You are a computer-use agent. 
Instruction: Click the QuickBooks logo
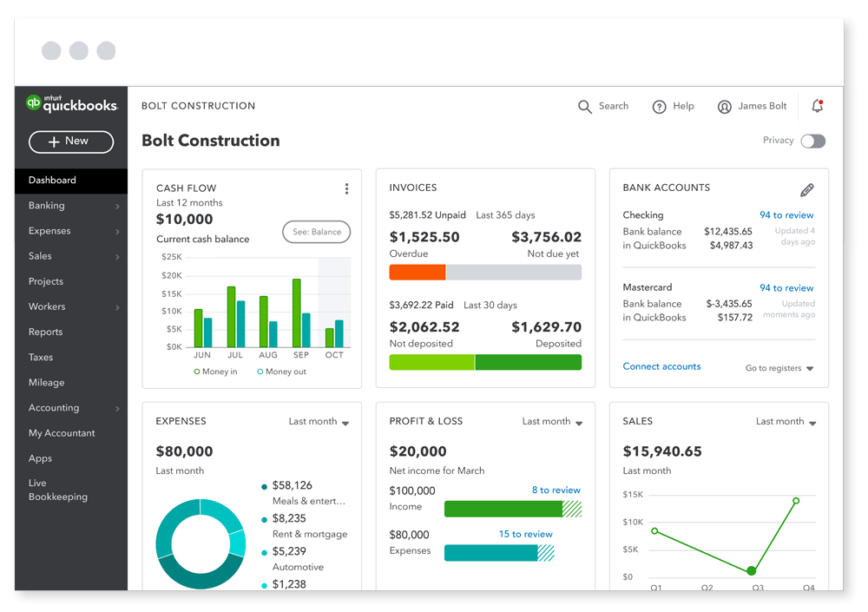tap(72, 103)
